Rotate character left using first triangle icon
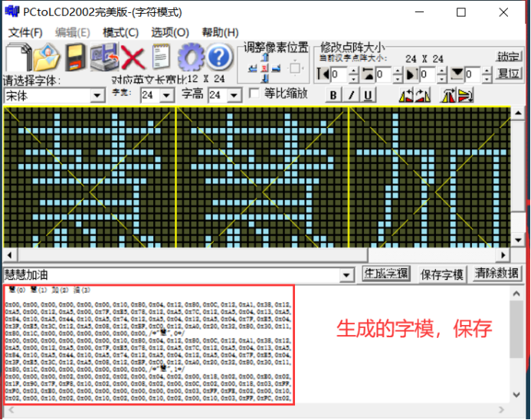 coord(406,95)
